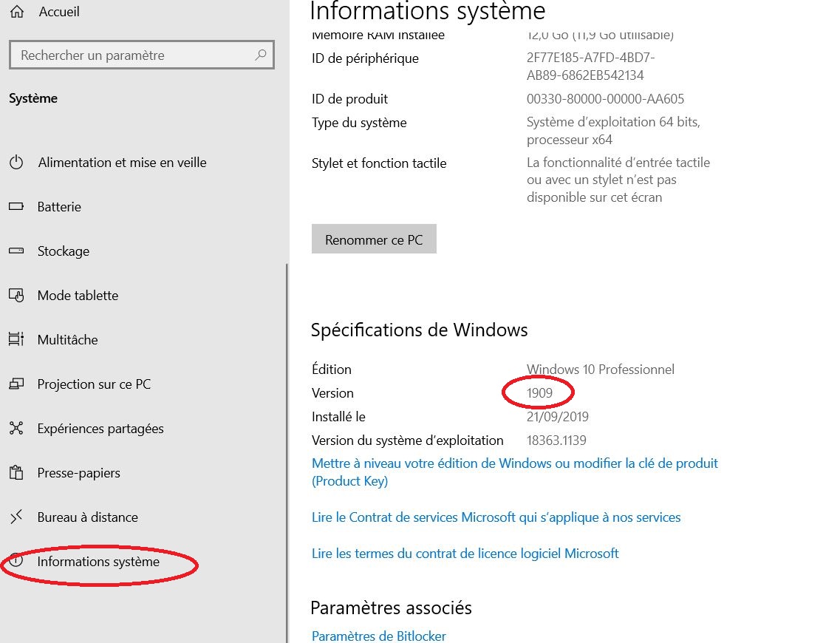This screenshot has width=840, height=643.
Task: Click the Bureau à distance icon
Action: [16, 517]
